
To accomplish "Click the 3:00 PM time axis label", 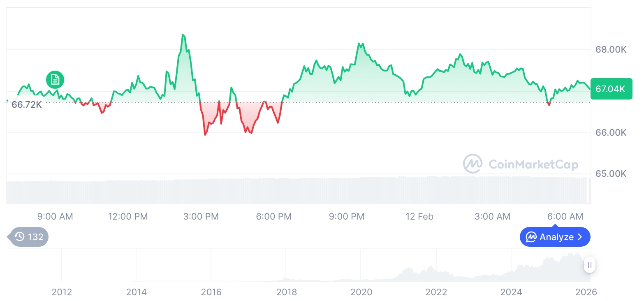I will point(201,216).
